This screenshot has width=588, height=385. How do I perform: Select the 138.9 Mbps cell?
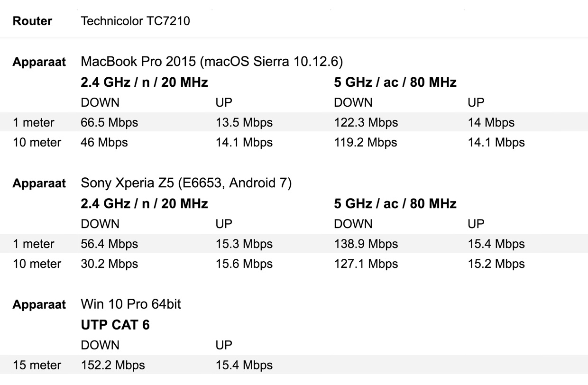[366, 244]
